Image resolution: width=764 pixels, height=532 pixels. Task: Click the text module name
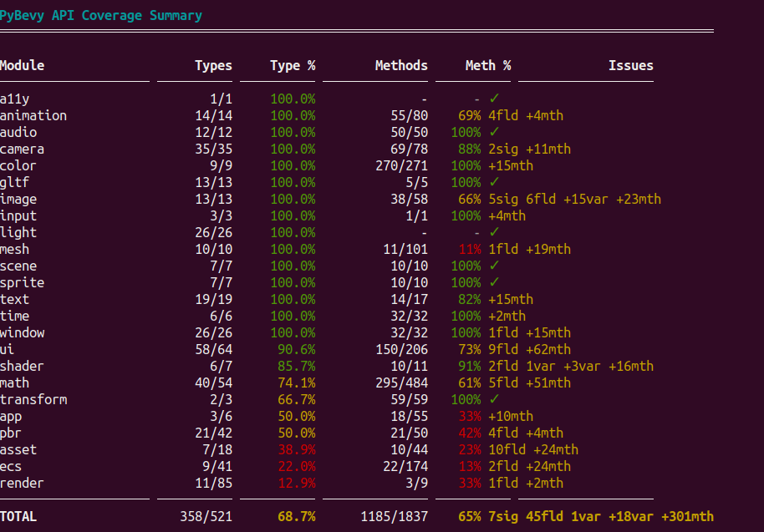(14, 300)
